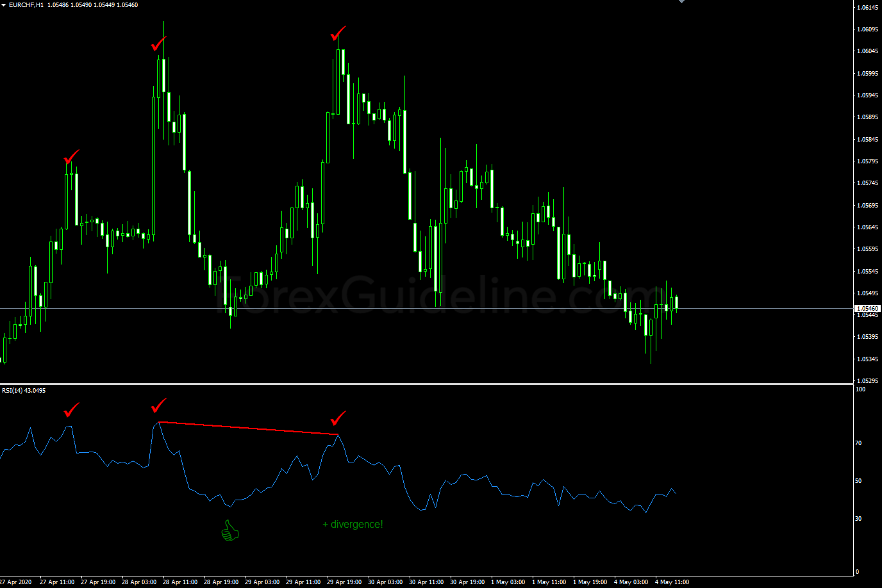This screenshot has width=882, height=588.
Task: Click the current price tag 1.05460
Action: pos(867,308)
